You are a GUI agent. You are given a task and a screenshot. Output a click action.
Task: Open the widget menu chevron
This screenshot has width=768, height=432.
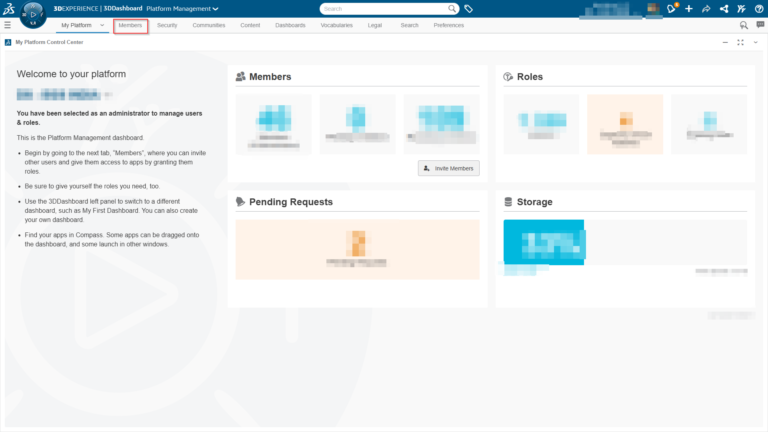click(x=755, y=43)
